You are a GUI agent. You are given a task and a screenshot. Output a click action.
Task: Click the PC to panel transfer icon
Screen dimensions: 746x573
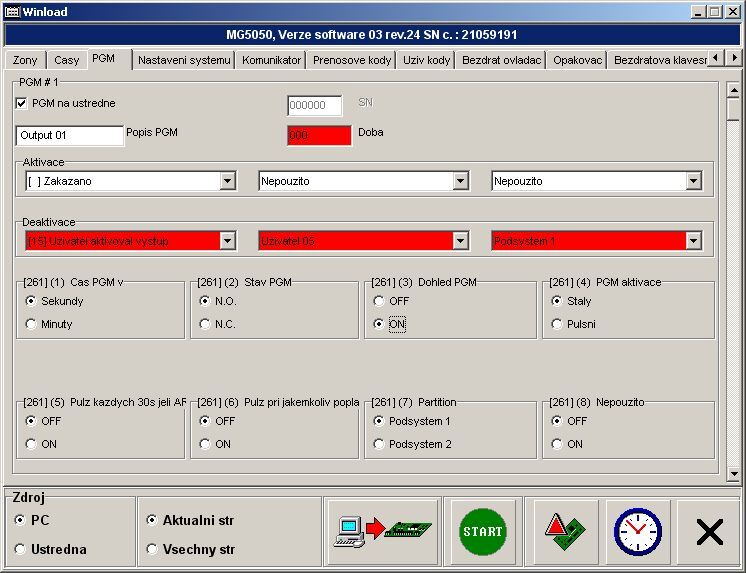(x=381, y=532)
